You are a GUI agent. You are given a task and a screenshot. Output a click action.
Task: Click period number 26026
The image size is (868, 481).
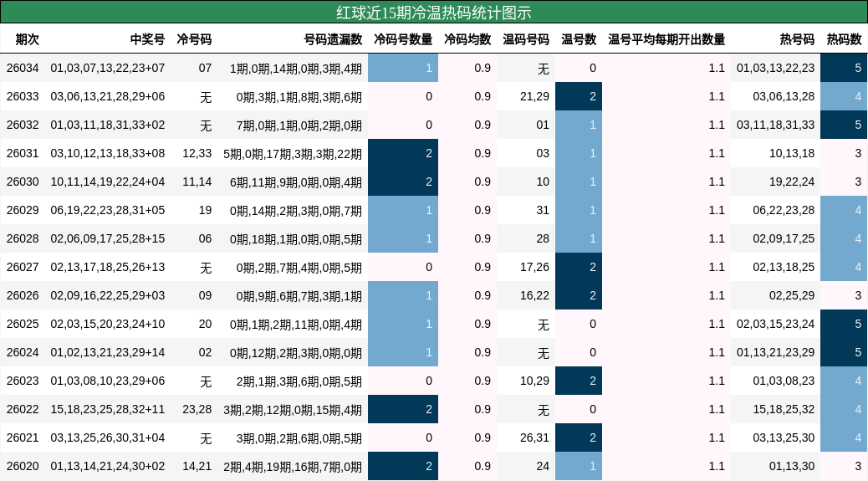tap(23, 295)
